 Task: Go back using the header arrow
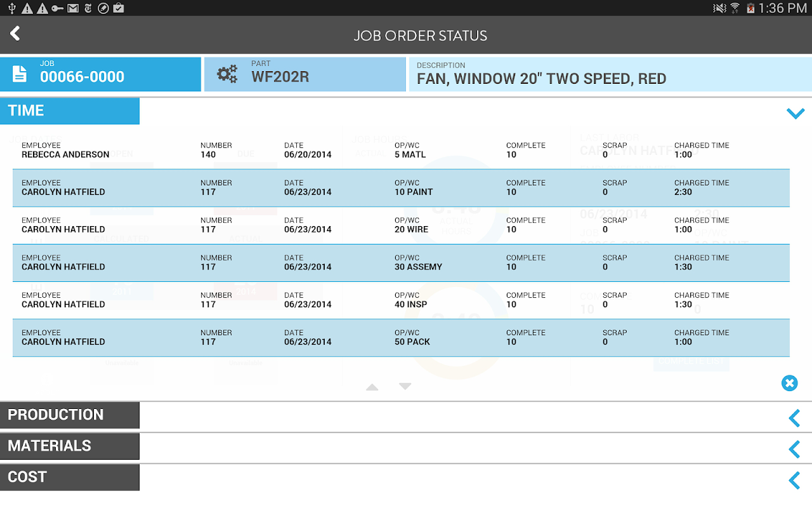[x=15, y=34]
